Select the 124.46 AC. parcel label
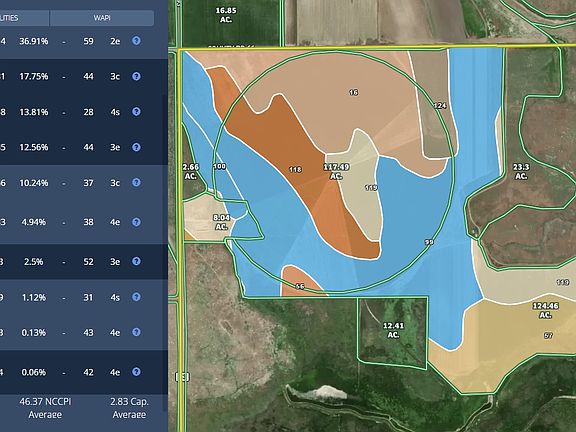576x432 pixels. (546, 310)
